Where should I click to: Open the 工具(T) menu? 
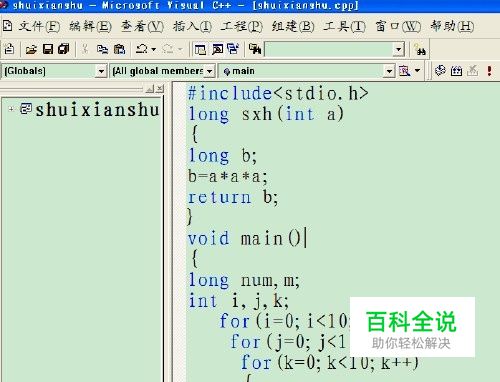(x=344, y=26)
